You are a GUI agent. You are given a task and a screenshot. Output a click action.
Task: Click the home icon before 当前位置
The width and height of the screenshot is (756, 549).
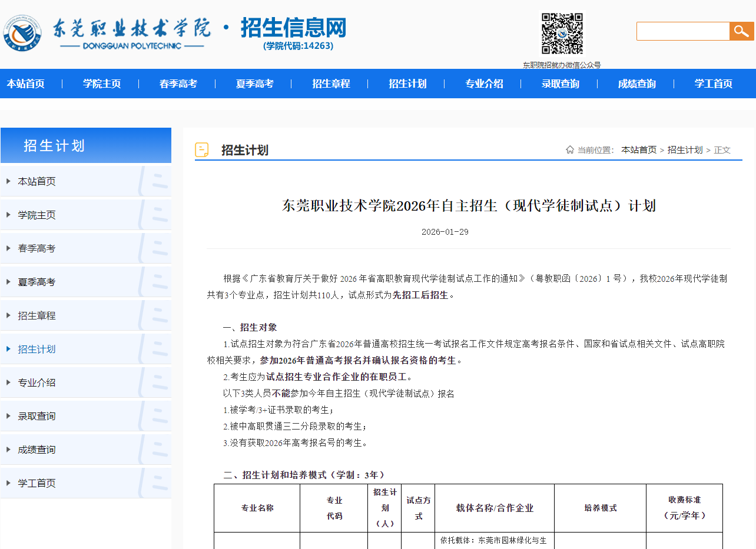point(569,149)
